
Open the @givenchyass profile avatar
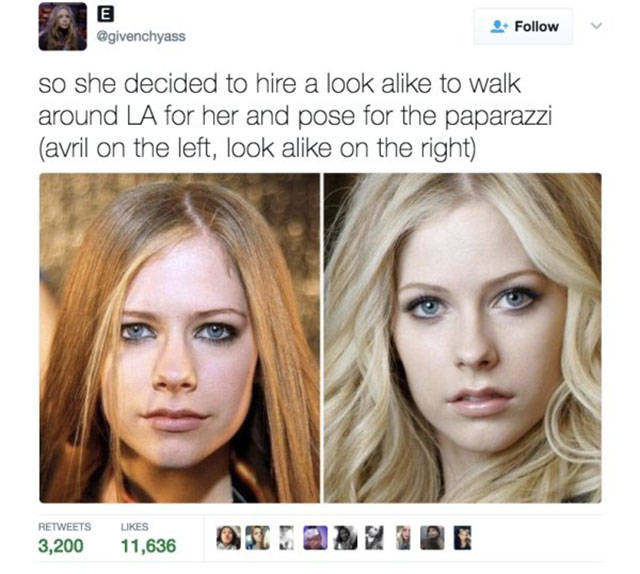coord(62,27)
